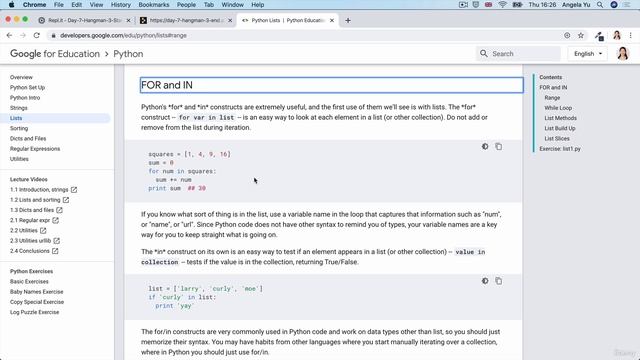640x360 pixels.
Task: Click the battery status icon
Action: (x=517, y=5)
